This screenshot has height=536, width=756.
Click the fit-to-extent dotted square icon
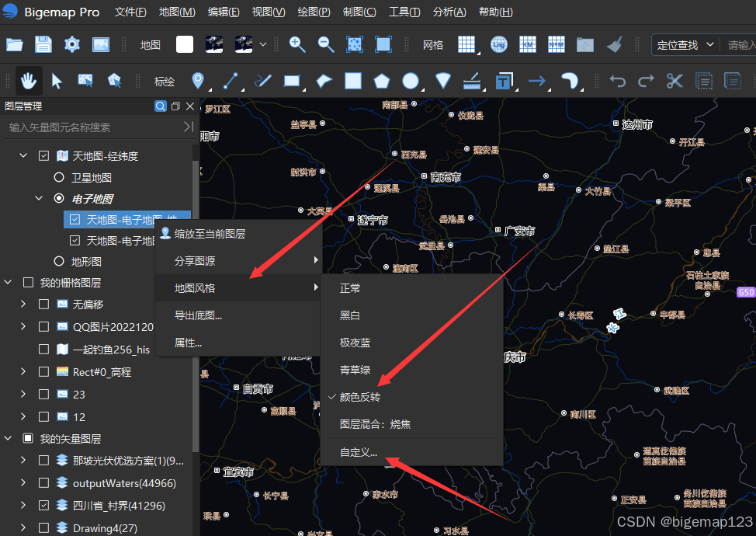[x=355, y=44]
